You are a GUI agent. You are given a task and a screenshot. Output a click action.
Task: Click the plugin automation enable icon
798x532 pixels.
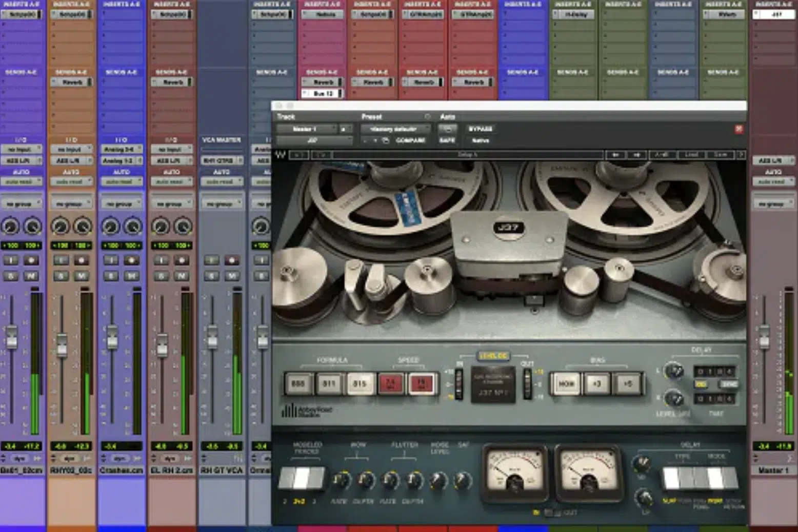[x=447, y=129]
